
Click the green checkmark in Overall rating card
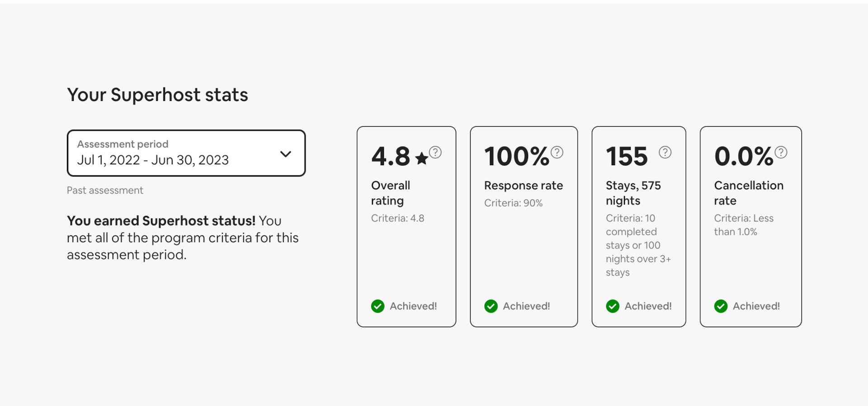(x=378, y=306)
